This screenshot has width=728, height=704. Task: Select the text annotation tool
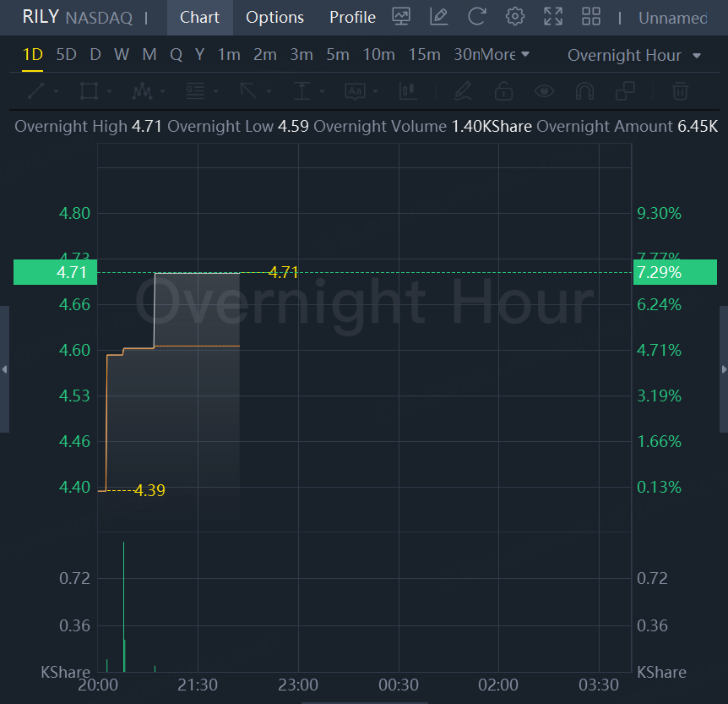(x=355, y=91)
